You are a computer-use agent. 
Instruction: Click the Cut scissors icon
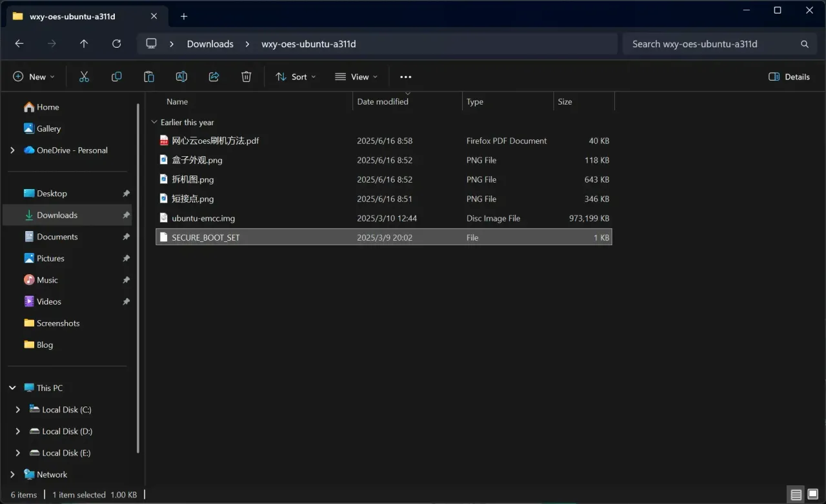point(84,77)
